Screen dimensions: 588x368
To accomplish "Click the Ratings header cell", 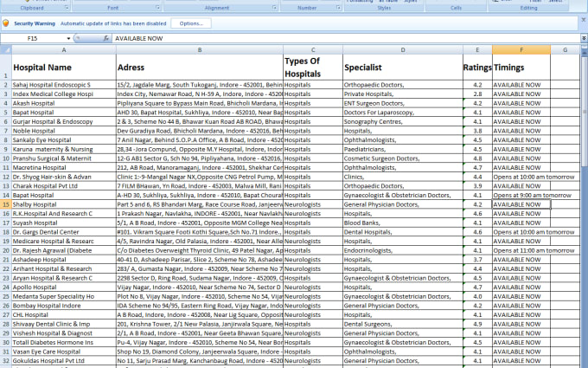I will click(477, 68).
